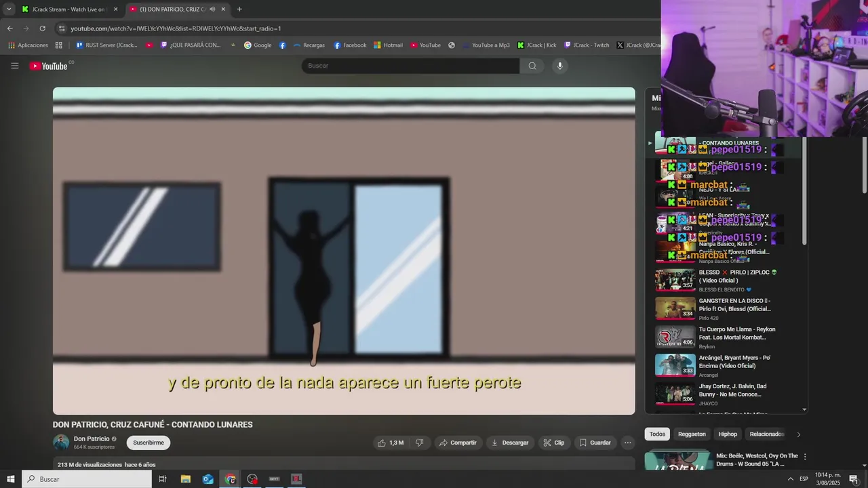Share the video via Compartir
Screen dimensions: 868x488
[458, 443]
